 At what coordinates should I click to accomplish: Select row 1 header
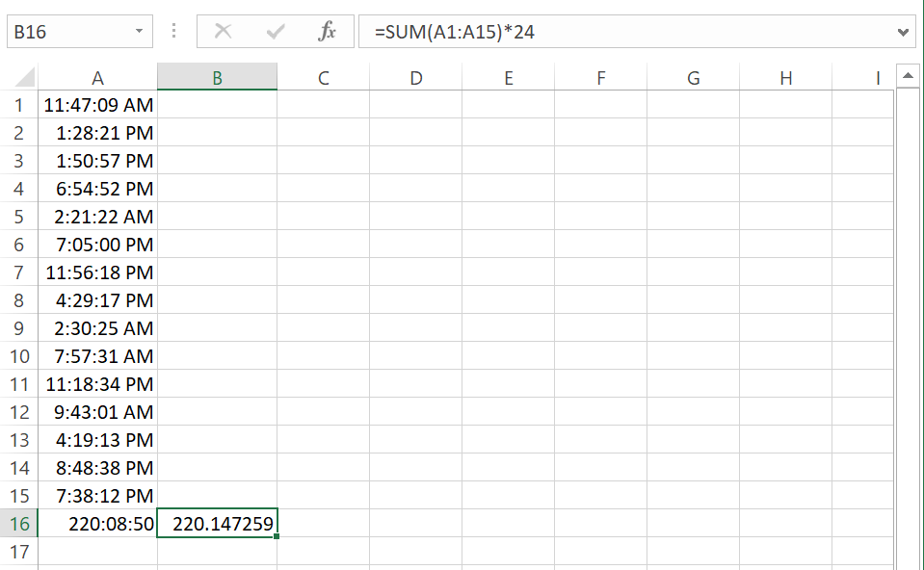pyautogui.click(x=18, y=105)
